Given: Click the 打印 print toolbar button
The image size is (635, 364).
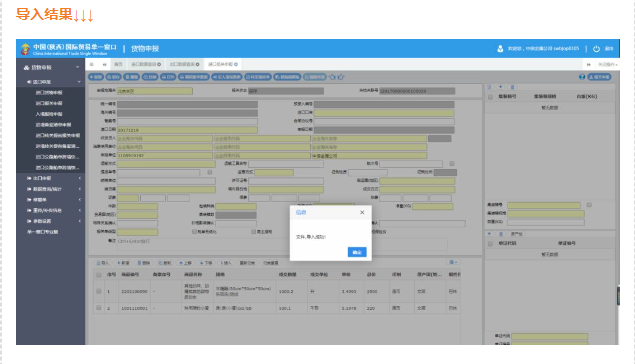Looking at the screenshot, I should 168,77.
